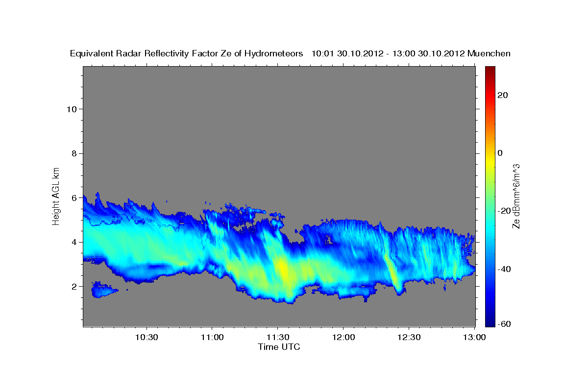Click the plot title 'Equivalent Radar Reflectivity Factor Ze of Hydrometeors'
The image size is (588, 392).
tap(187, 53)
